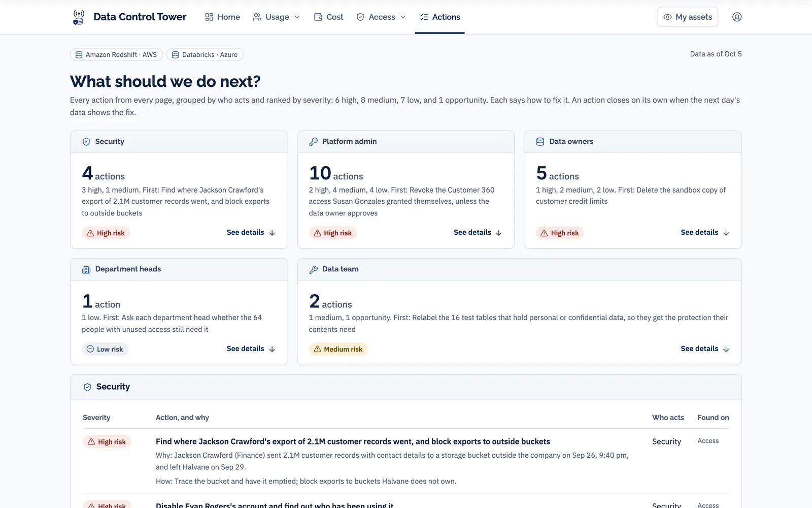Click the Who acts column header
812x508 pixels.
click(668, 418)
